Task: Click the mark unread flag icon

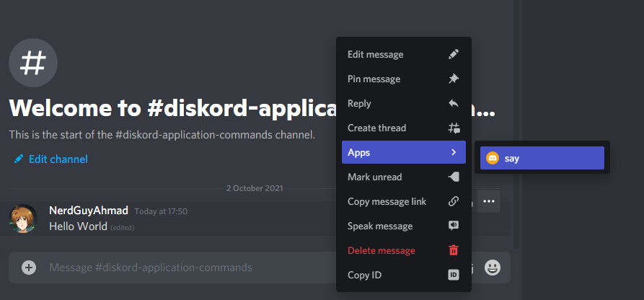Action: [454, 177]
